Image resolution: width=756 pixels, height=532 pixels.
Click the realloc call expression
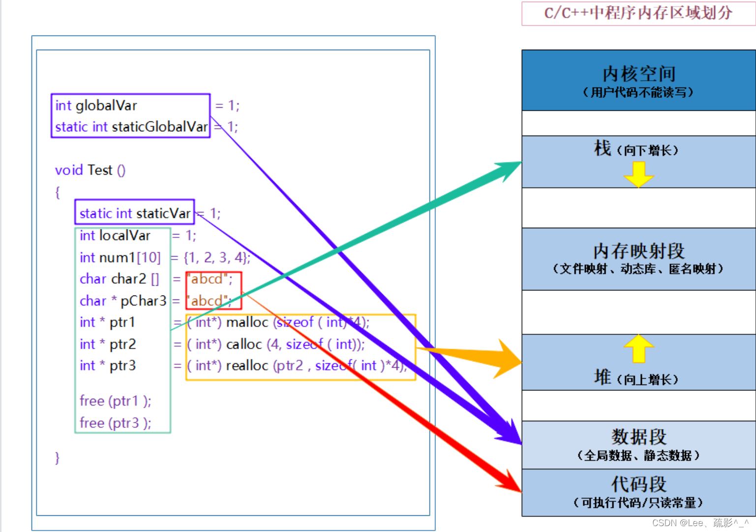tap(297, 366)
